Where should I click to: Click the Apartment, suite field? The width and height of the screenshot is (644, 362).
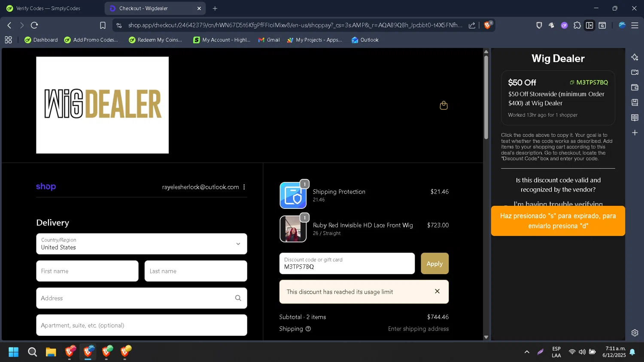[142, 325]
